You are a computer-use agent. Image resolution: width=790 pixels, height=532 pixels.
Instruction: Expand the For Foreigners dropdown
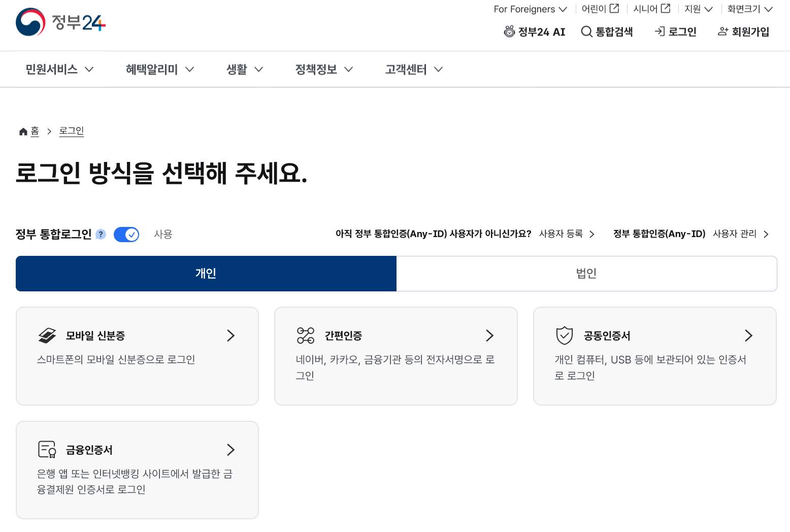tap(530, 9)
